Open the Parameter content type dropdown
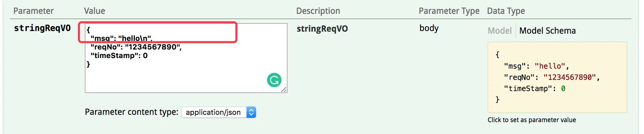The width and height of the screenshot is (644, 134). 219,112
